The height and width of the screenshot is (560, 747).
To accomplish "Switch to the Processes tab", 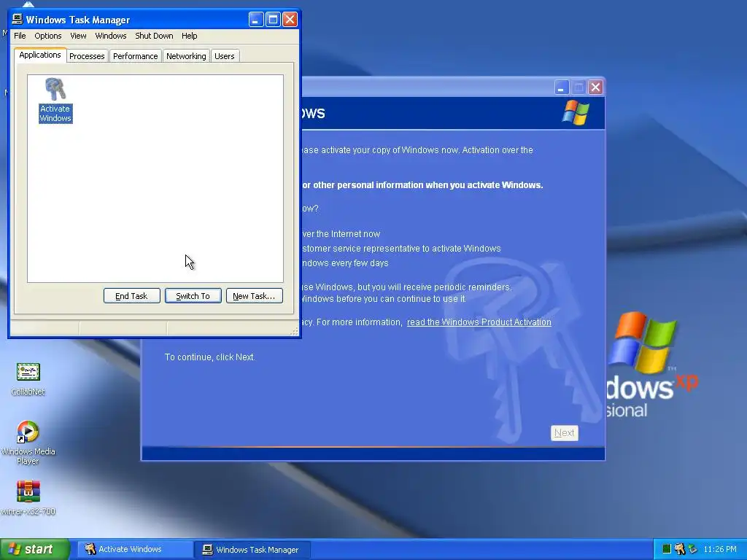I will coord(87,56).
